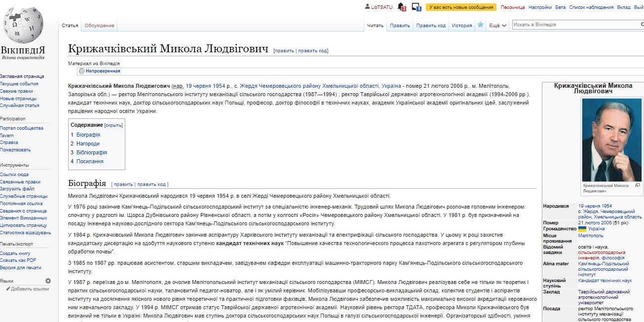The height and width of the screenshot is (322, 644).
Task: Collapse contents with скрыть toggle
Action: click(114, 125)
